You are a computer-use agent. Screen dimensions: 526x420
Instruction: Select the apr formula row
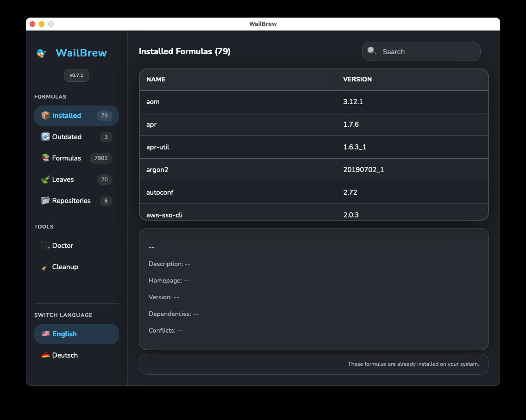click(x=313, y=124)
